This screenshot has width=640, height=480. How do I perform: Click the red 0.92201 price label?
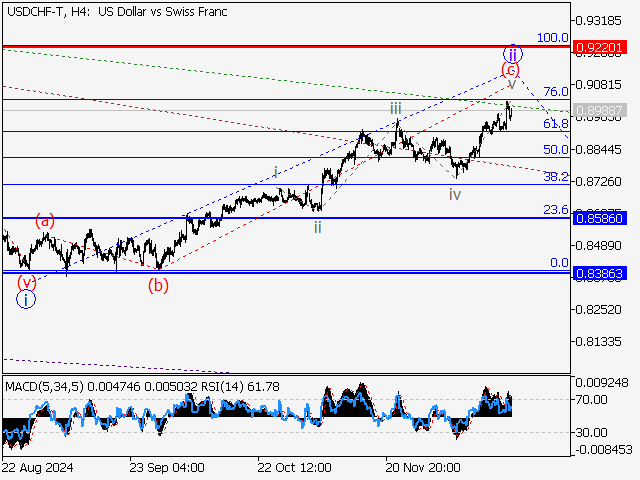(600, 47)
